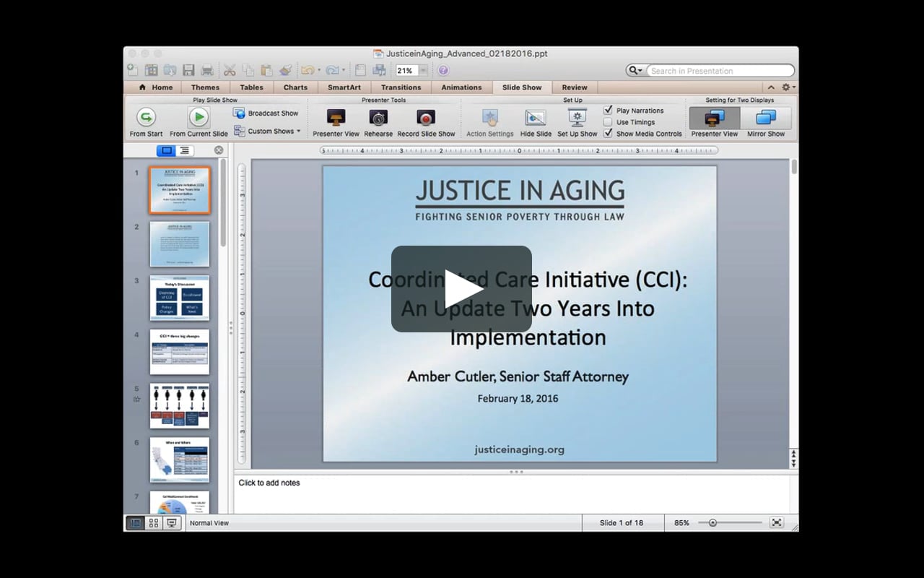Viewport: 924px width, 578px height.
Task: Open the templates gallery icon
Action: (x=152, y=70)
